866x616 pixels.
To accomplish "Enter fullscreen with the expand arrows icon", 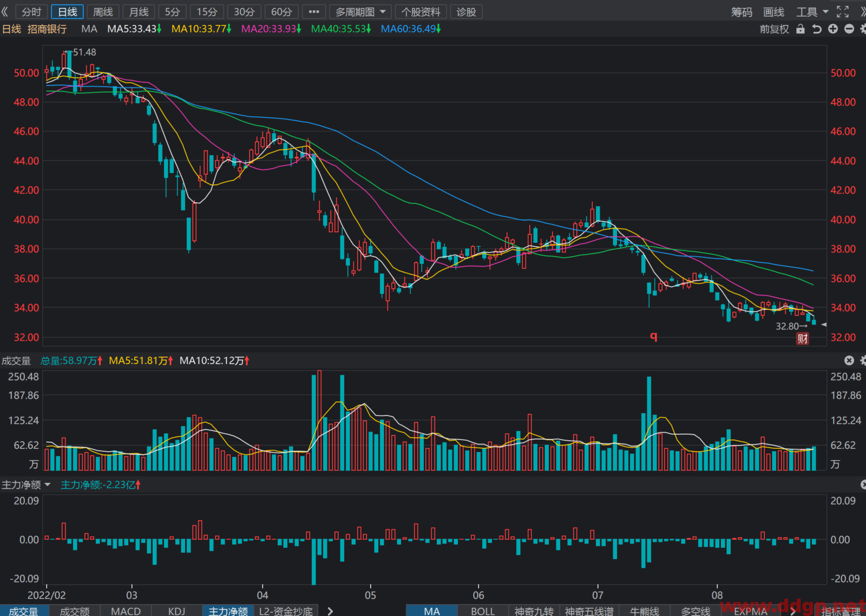I will 843,12.
